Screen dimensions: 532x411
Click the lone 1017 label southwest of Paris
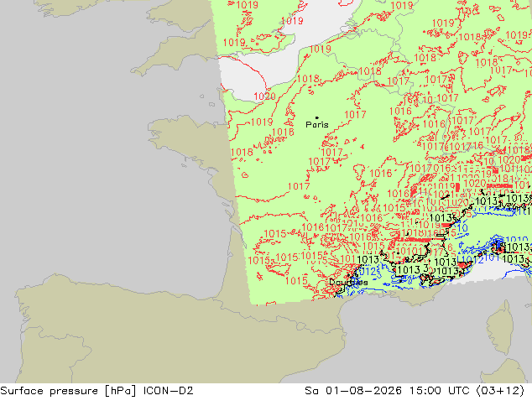299,186
